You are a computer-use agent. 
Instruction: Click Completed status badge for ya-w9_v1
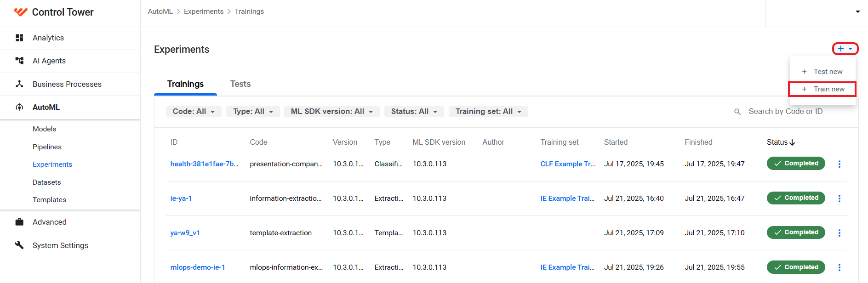(796, 232)
